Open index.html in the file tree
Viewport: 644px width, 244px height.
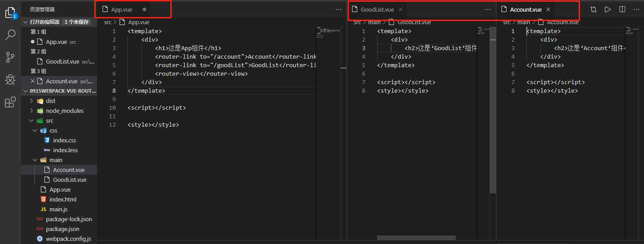[59, 199]
